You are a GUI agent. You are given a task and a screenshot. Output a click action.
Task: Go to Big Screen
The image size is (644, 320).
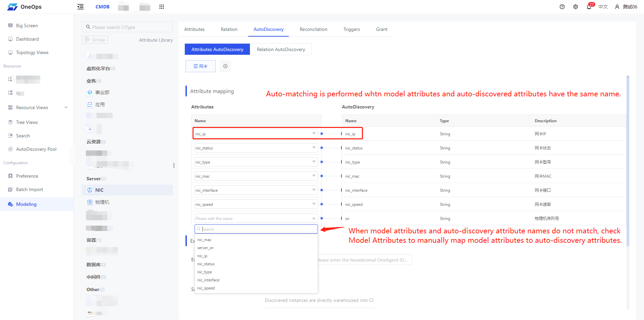point(27,26)
